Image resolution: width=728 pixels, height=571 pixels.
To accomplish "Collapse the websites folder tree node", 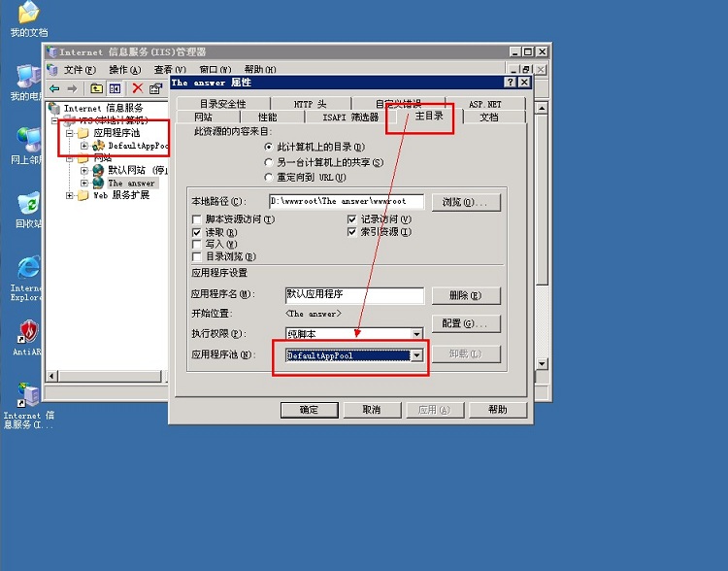I will pyautogui.click(x=70, y=158).
